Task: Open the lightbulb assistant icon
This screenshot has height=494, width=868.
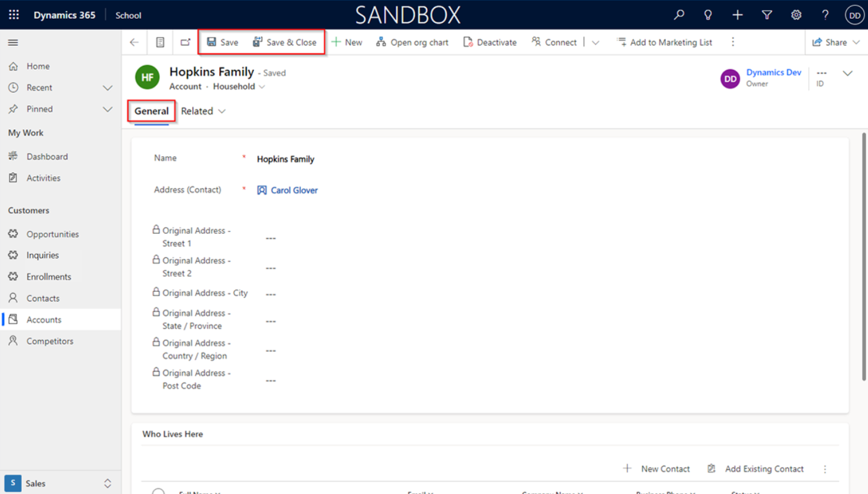Action: tap(708, 15)
